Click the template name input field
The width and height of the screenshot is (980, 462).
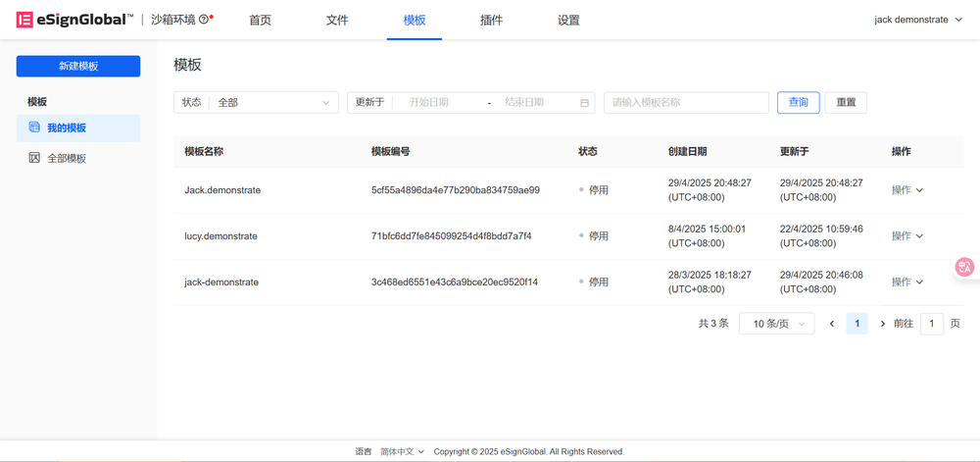pos(686,102)
